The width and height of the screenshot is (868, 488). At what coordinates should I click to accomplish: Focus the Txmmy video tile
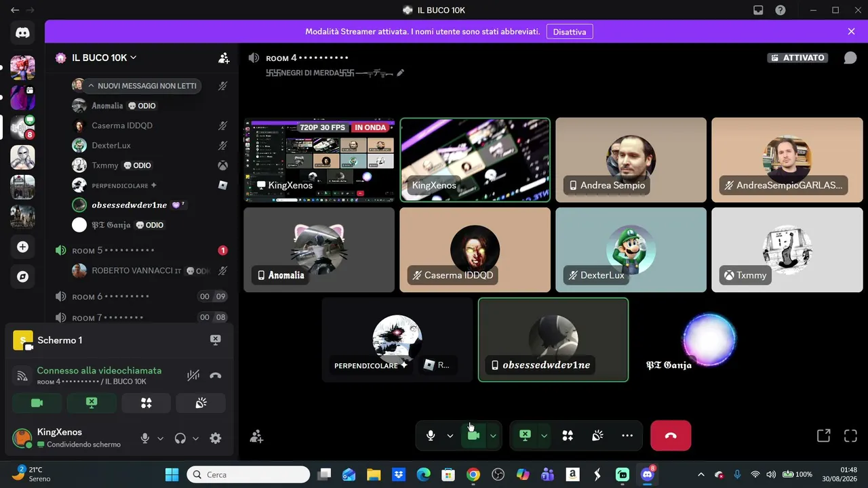[787, 249]
